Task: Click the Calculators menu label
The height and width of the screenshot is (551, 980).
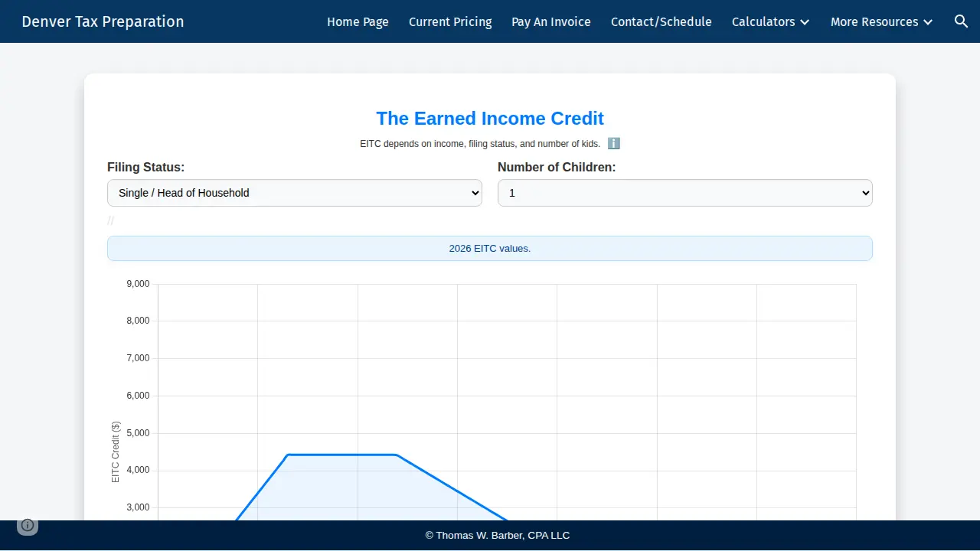Action: (763, 21)
